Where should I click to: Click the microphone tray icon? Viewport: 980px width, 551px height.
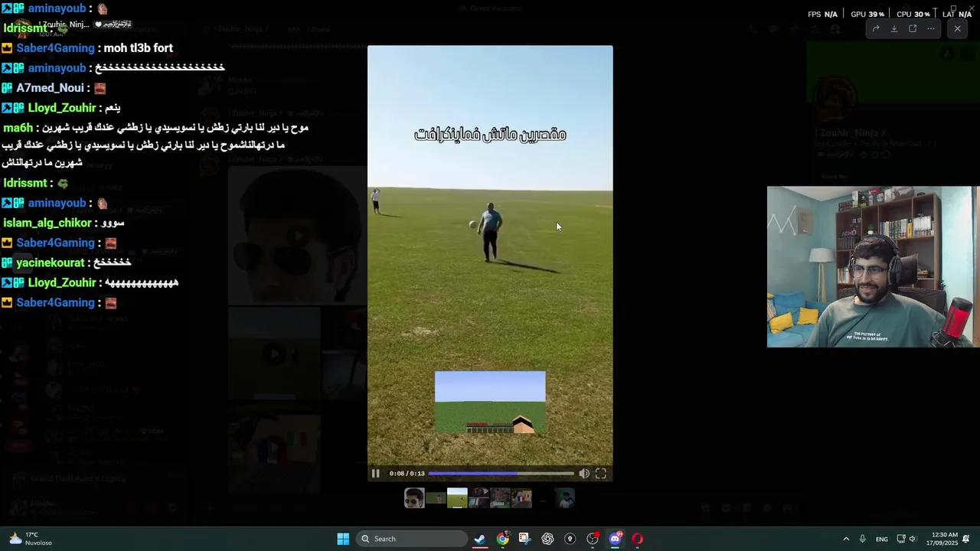[x=863, y=539]
